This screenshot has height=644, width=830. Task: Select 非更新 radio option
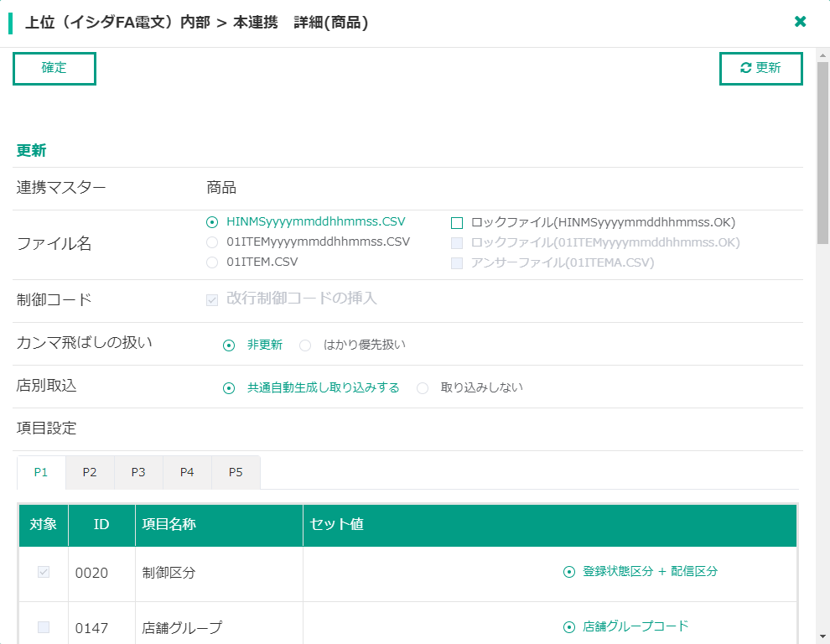click(x=229, y=345)
